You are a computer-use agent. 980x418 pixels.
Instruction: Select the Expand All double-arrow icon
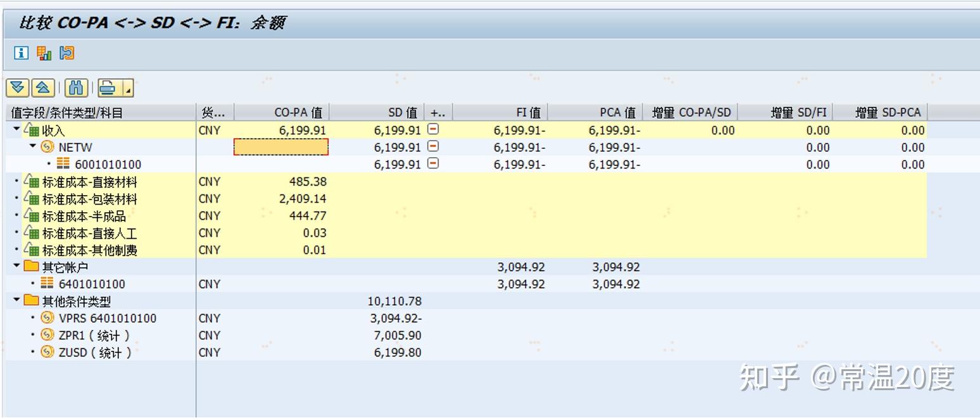click(17, 87)
